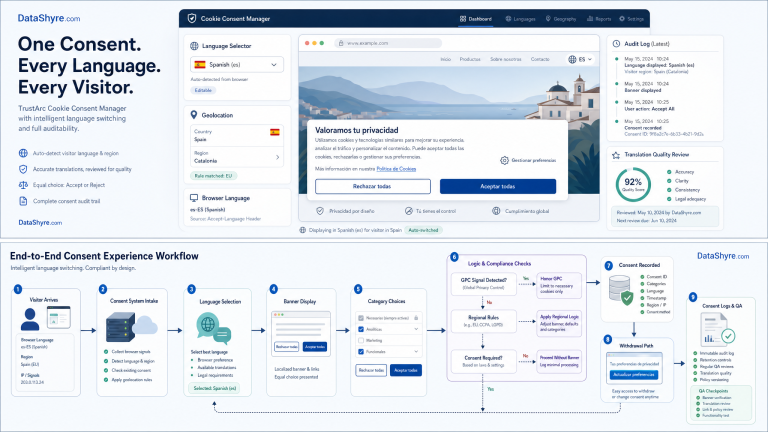
Task: Open the Inicio menu item
Action: click(x=445, y=59)
